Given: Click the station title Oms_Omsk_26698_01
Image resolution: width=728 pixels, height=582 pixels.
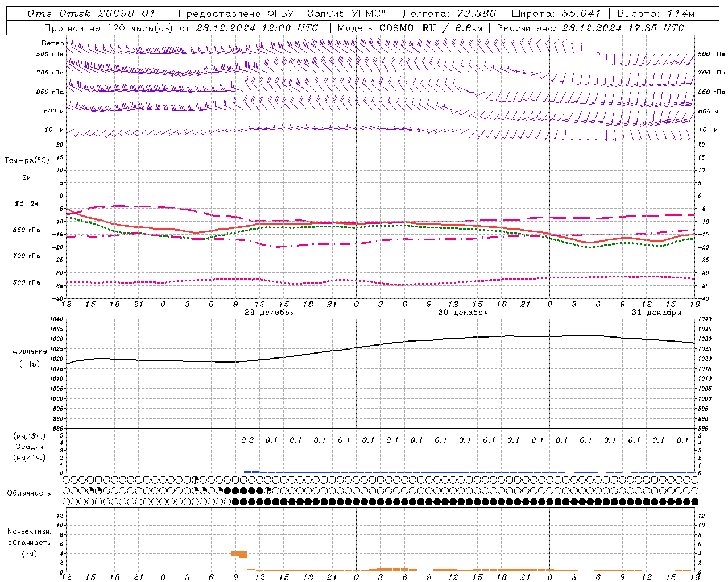Looking at the screenshot, I should coord(90,14).
